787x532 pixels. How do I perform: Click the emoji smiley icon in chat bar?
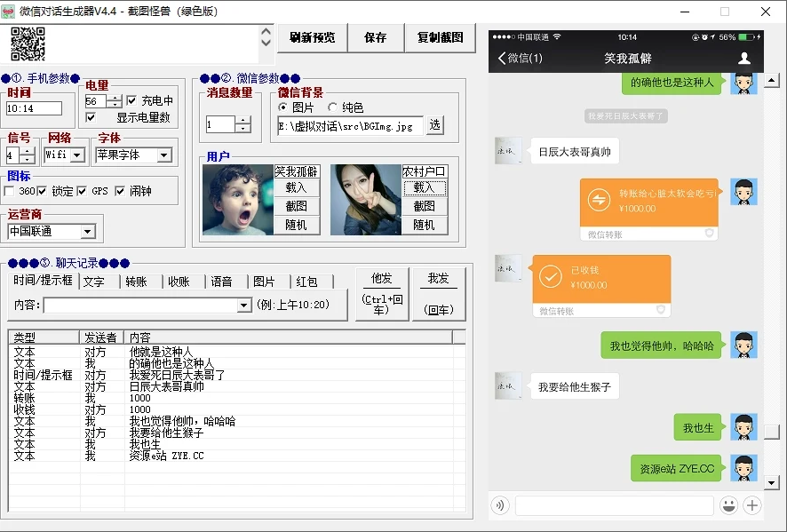point(729,505)
